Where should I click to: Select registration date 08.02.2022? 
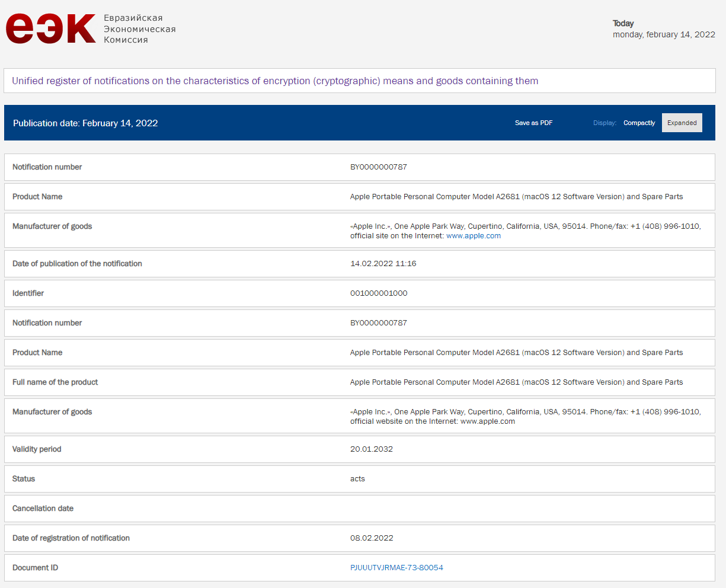tap(372, 538)
